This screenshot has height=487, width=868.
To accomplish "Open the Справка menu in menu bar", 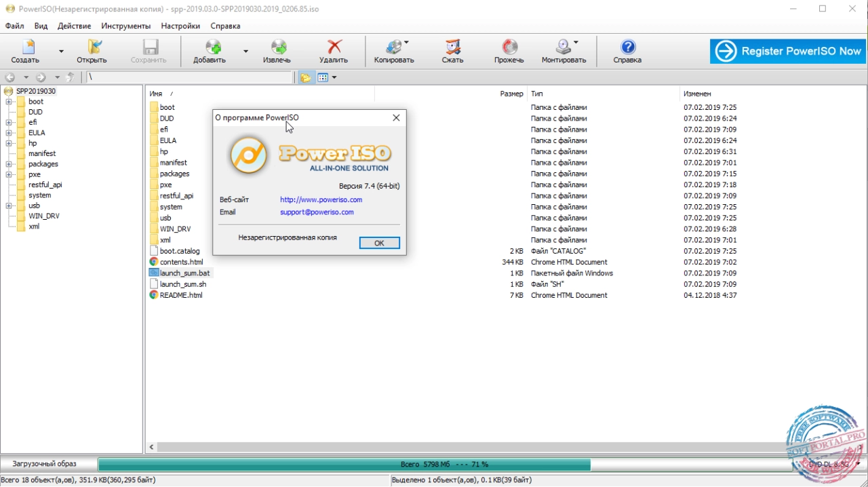I will click(x=226, y=26).
